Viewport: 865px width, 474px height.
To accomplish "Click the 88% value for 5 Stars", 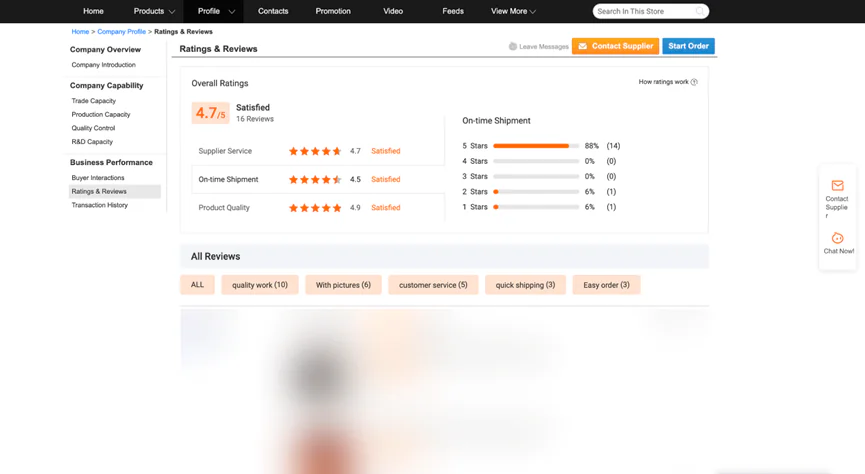I will point(591,146).
